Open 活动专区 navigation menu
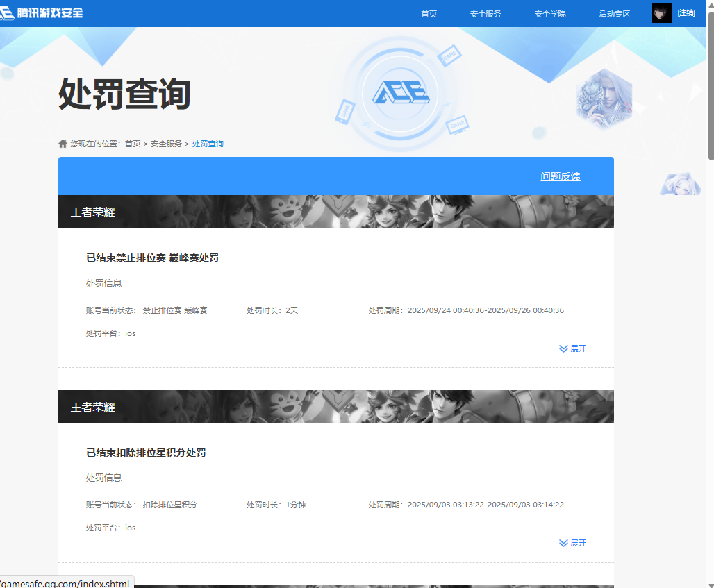This screenshot has height=588, width=714. tap(614, 14)
